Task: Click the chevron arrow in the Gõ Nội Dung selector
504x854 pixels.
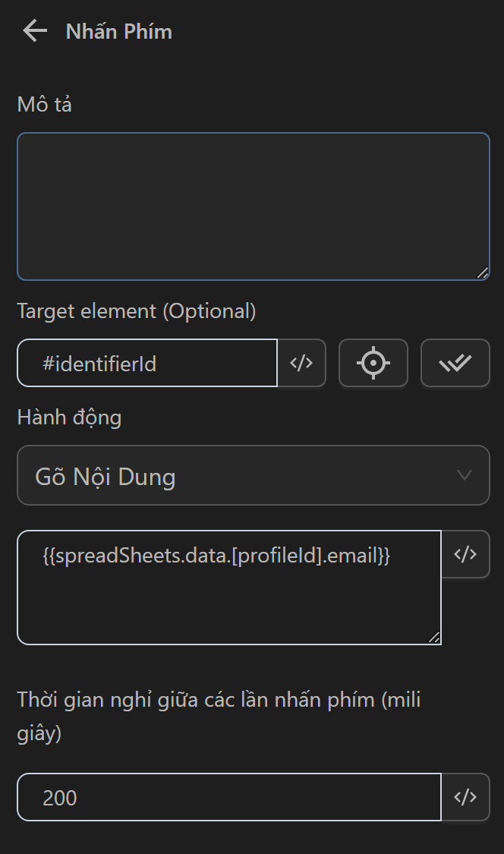Action: coord(465,476)
